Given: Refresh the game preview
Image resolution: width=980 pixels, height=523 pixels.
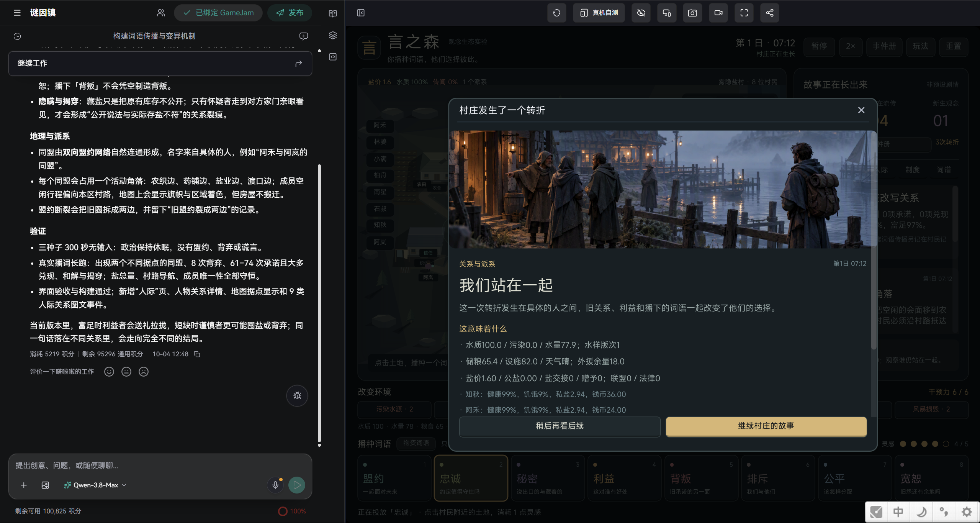Looking at the screenshot, I should coord(557,13).
